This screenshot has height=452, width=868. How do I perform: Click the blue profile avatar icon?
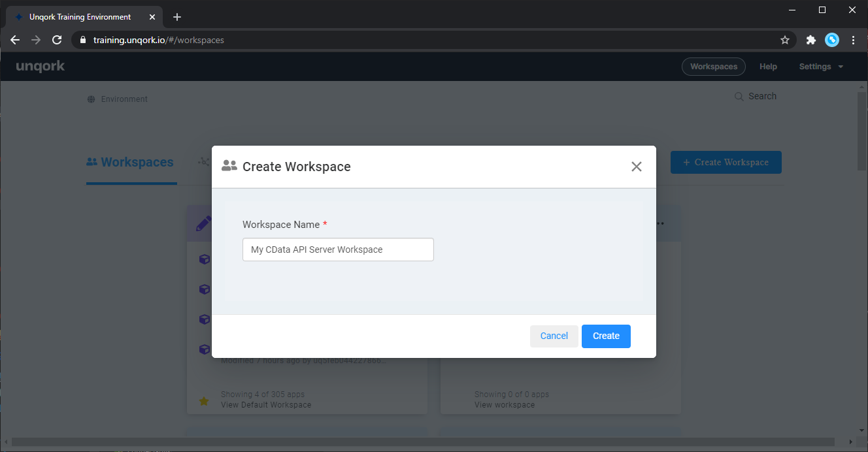tap(831, 40)
